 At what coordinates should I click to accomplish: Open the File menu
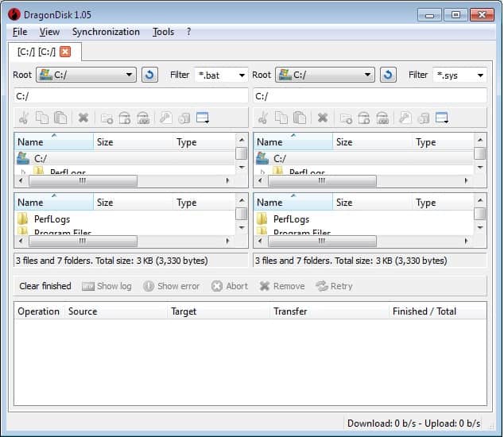pos(20,32)
